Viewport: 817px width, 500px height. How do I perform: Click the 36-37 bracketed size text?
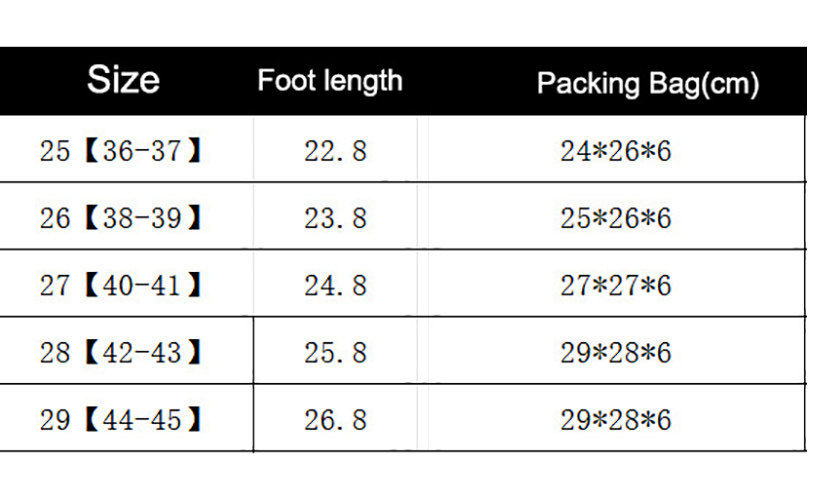pos(140,151)
